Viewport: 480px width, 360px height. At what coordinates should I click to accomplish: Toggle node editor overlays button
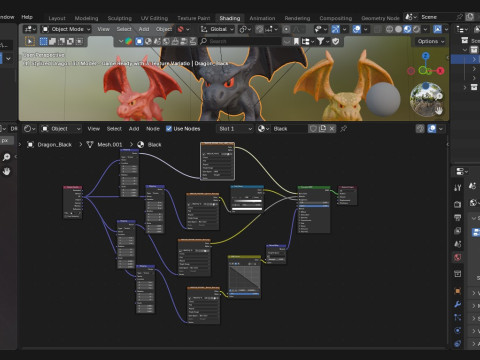(432, 129)
